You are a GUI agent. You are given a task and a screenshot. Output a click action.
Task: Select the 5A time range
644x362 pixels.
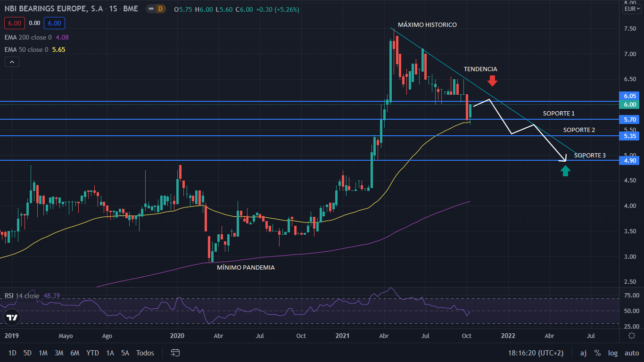pyautogui.click(x=125, y=353)
